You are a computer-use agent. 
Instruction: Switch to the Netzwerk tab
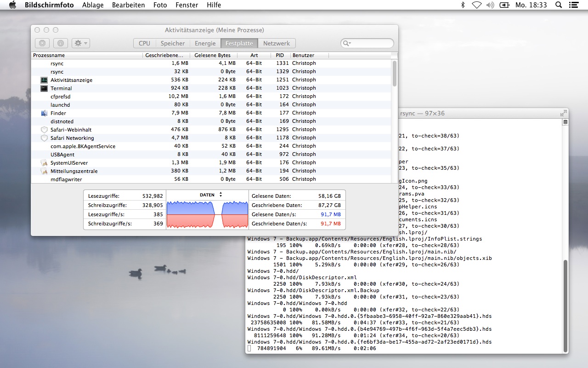coord(277,43)
